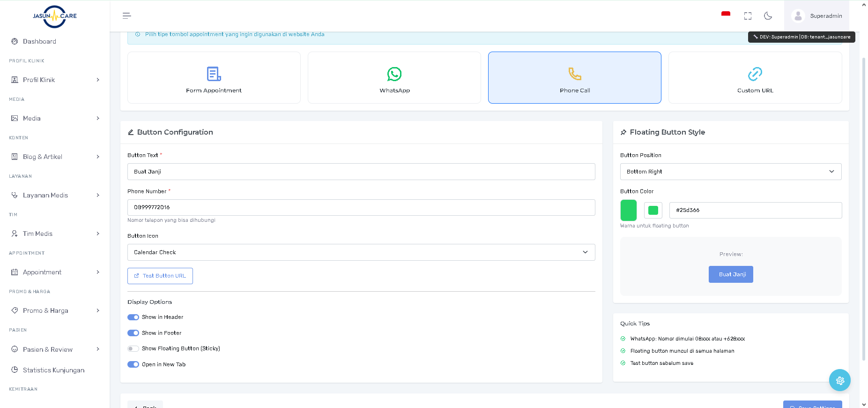Click the Phone Number input field
Viewport: 868px width, 408px height.
point(361,207)
